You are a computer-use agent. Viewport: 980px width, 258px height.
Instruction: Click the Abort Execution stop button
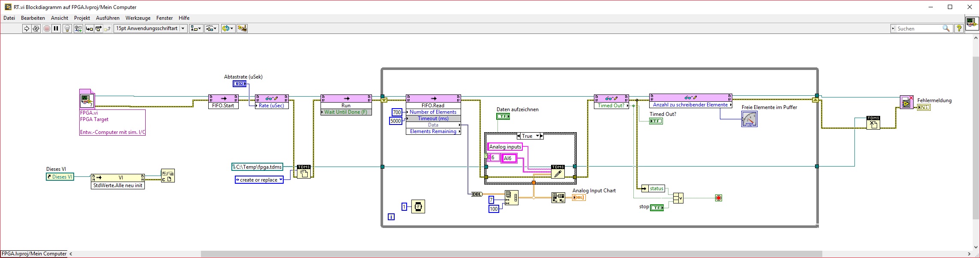click(x=47, y=28)
